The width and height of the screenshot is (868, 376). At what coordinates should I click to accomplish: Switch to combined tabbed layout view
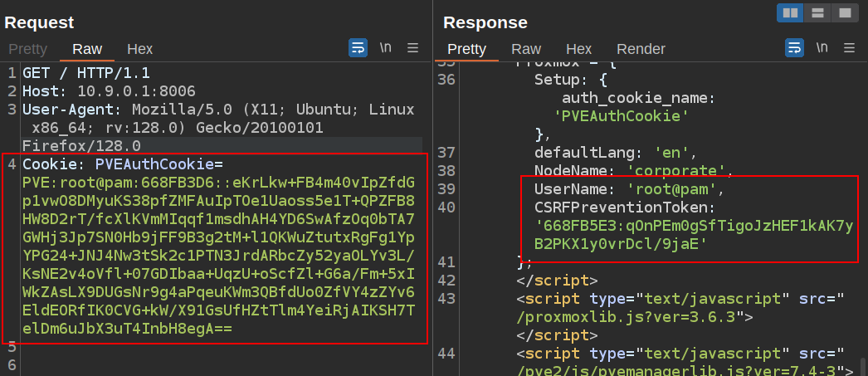tap(845, 12)
